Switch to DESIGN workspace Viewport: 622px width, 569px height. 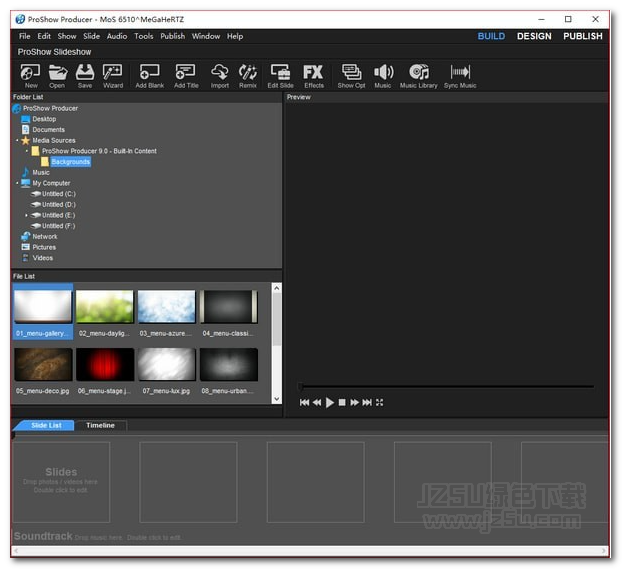coord(534,36)
